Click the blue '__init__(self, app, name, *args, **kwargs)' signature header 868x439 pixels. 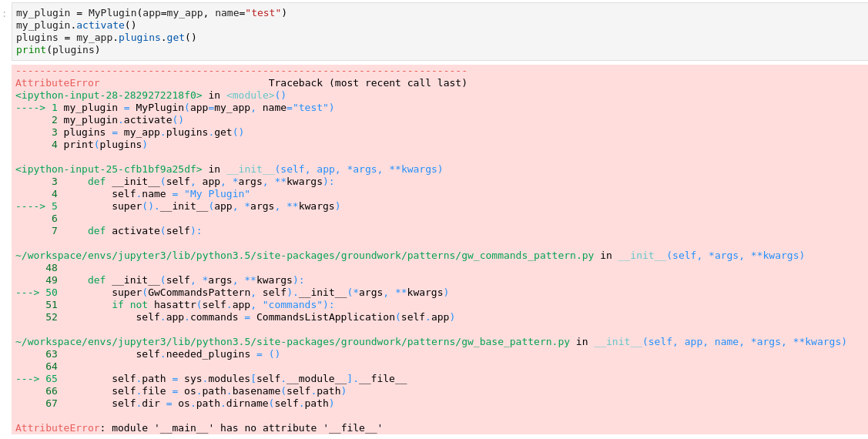pos(720,341)
